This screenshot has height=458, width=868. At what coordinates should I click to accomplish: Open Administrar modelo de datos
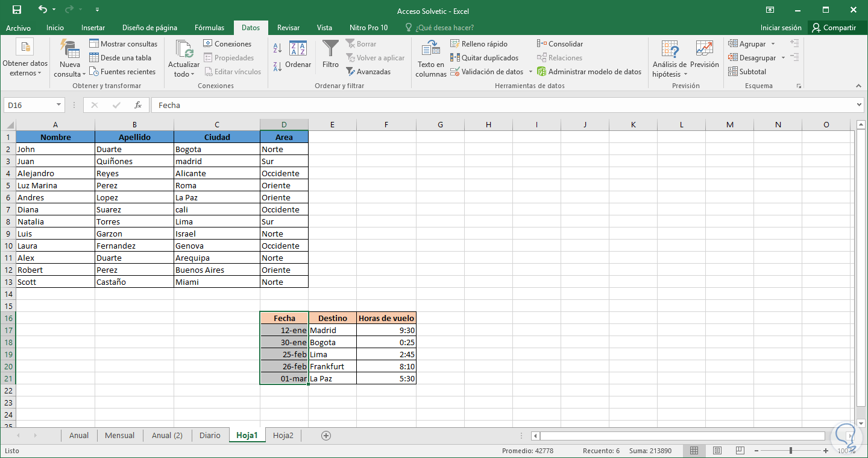click(x=589, y=72)
